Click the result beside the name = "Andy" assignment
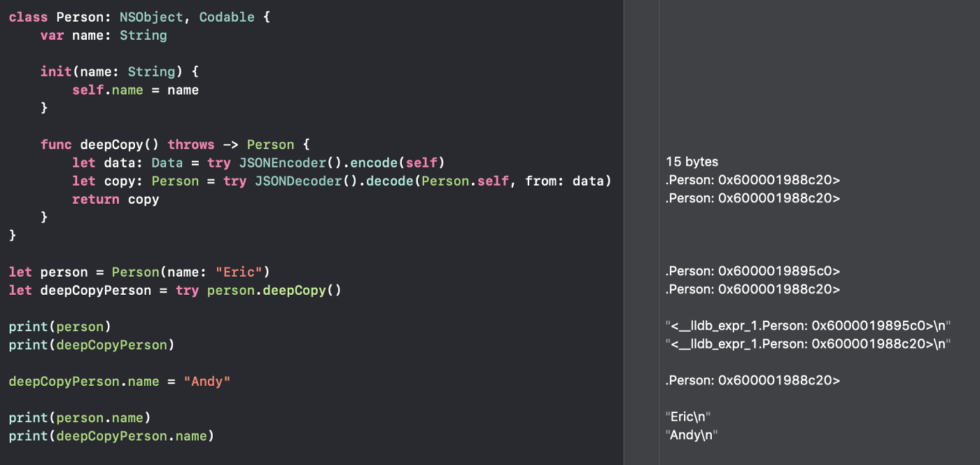The width and height of the screenshot is (980, 465). [752, 381]
